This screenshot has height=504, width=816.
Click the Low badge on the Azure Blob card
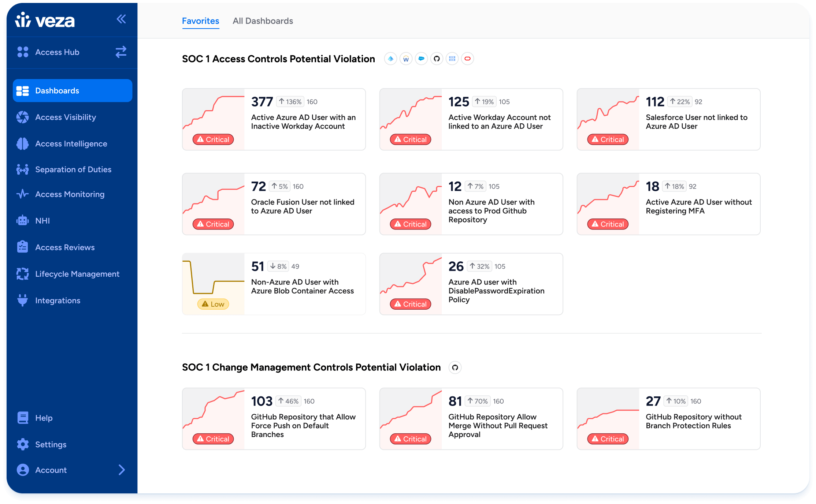point(213,304)
